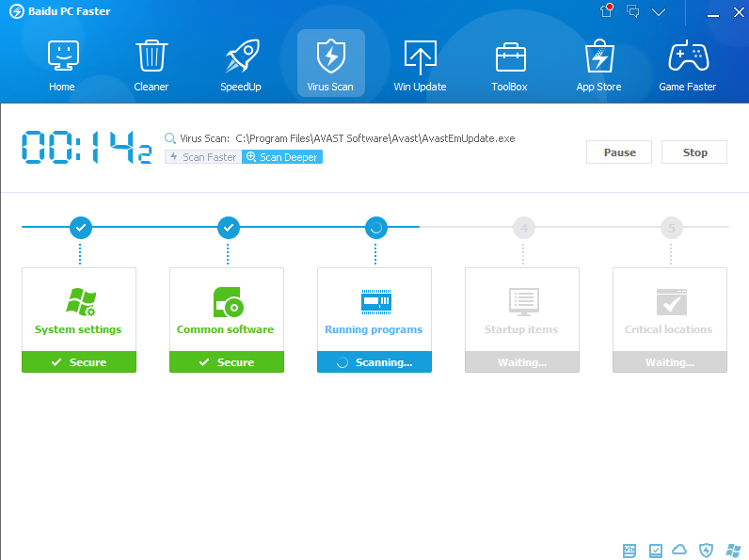Click the scanned file path AvastEmUpdate.exe
The height and width of the screenshot is (560, 749).
(x=375, y=138)
